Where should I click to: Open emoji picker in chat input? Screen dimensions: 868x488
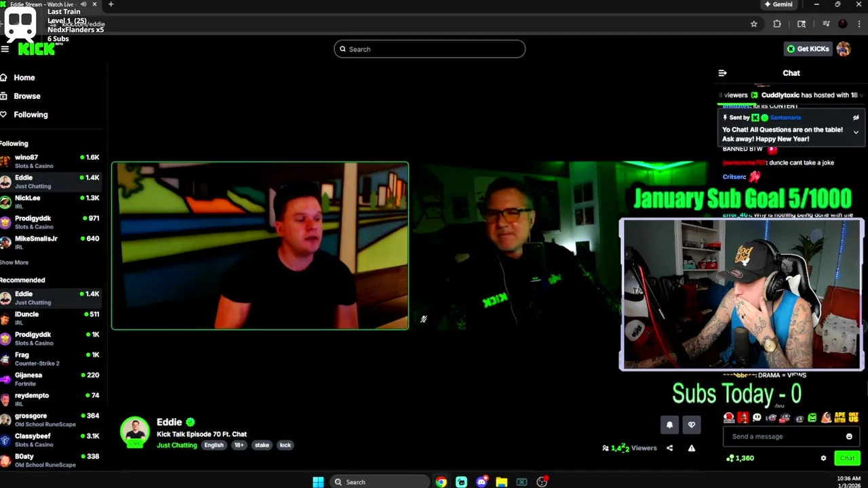(849, 436)
